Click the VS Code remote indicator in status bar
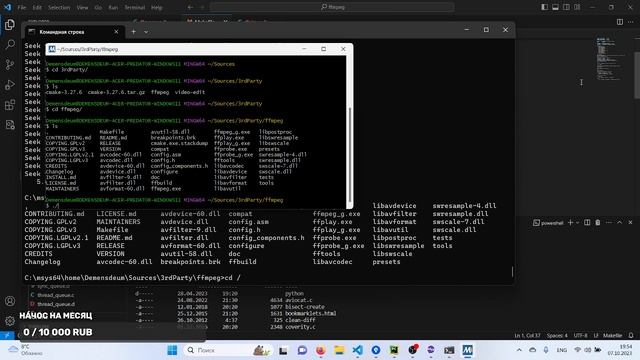This screenshot has height=360, width=640. 7,335
